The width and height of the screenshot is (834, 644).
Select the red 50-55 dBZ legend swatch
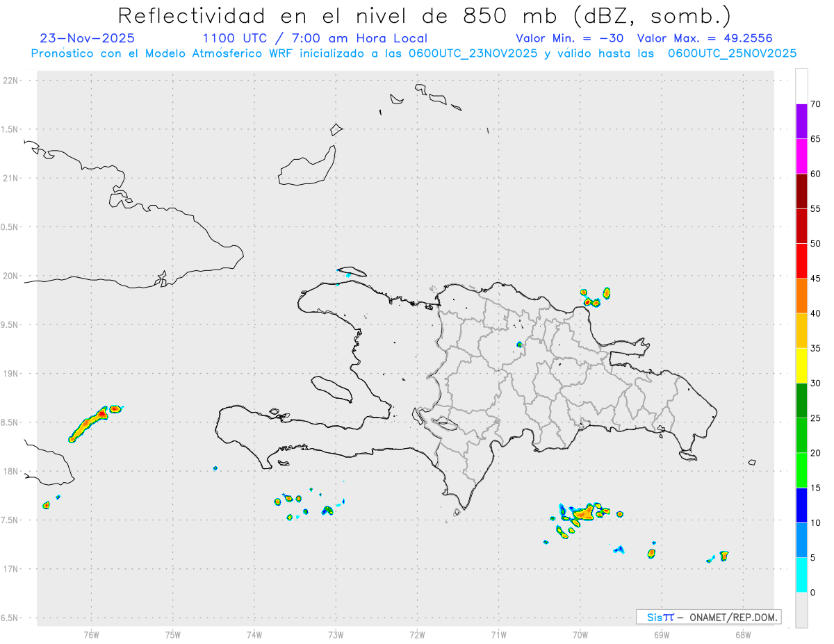[801, 226]
